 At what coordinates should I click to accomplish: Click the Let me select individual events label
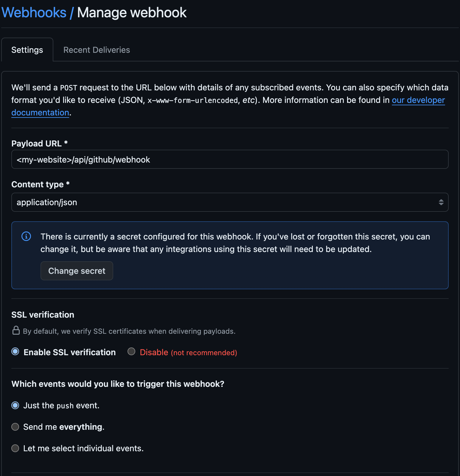[83, 448]
